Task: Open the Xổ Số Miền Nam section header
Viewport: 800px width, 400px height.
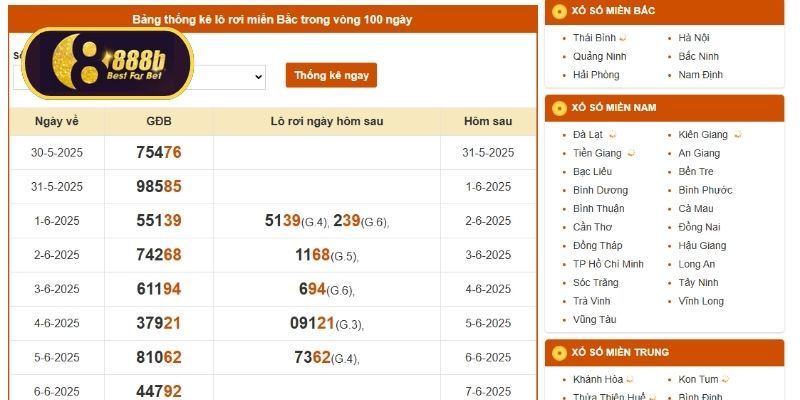Action: click(614, 107)
